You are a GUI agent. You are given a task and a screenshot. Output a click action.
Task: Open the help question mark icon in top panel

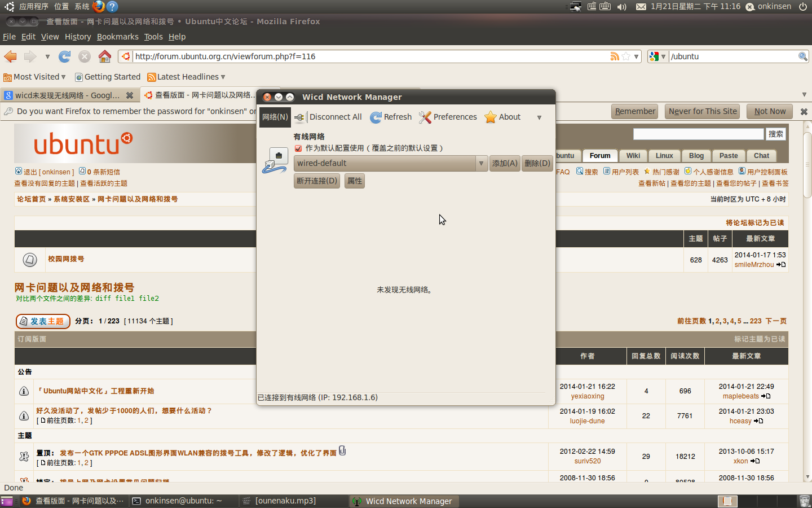point(112,6)
